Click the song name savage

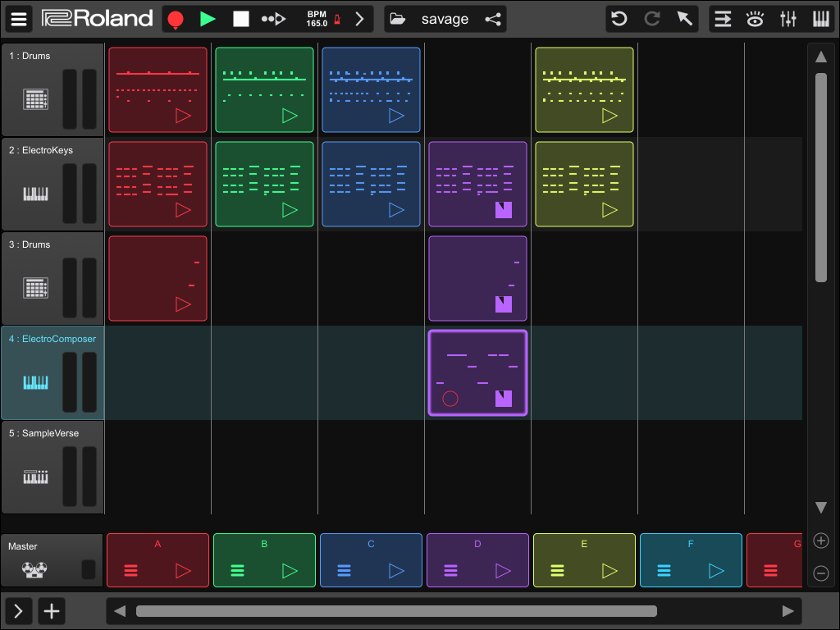point(445,20)
